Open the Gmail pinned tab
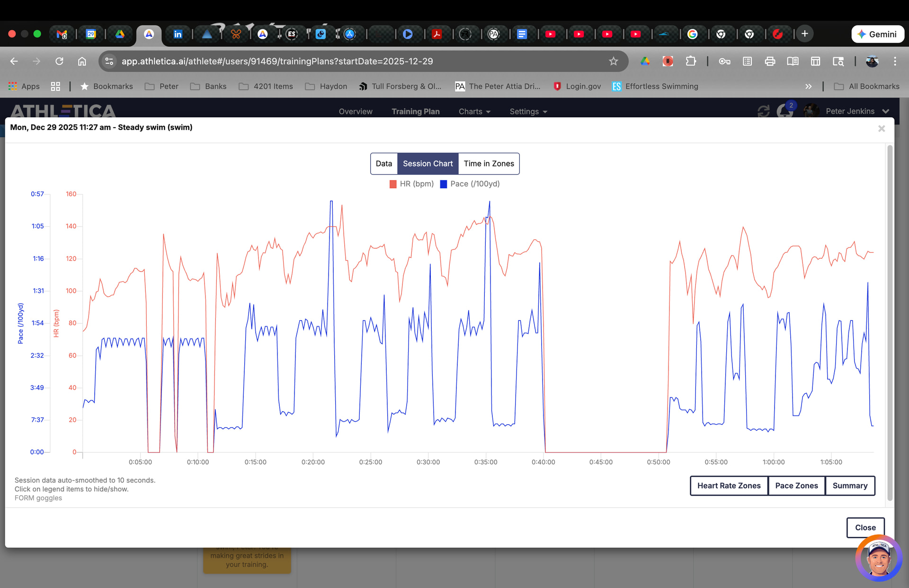Image resolution: width=909 pixels, height=588 pixels. 62,34
